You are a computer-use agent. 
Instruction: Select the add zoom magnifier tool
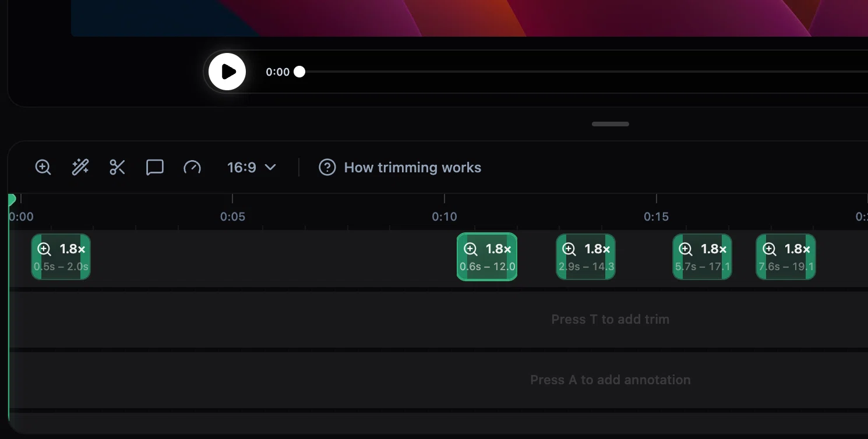(43, 168)
